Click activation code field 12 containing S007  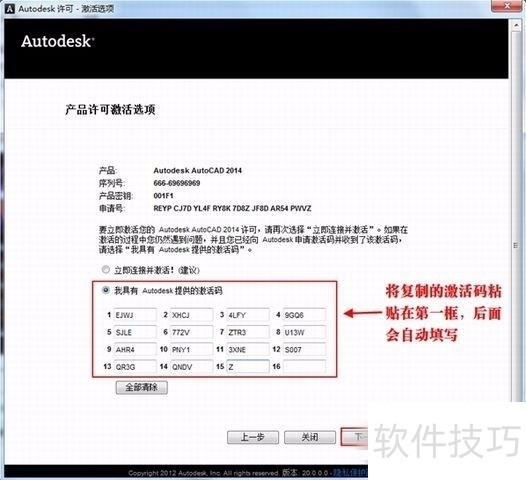pos(304,349)
